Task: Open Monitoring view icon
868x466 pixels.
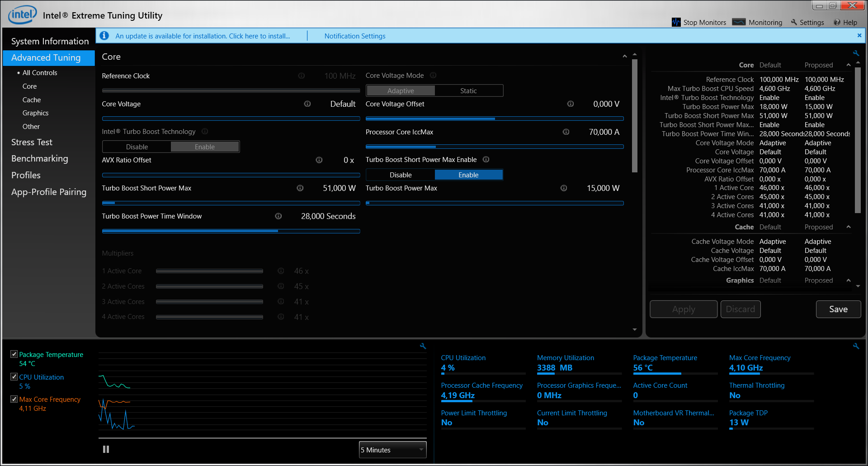Action: 739,22
